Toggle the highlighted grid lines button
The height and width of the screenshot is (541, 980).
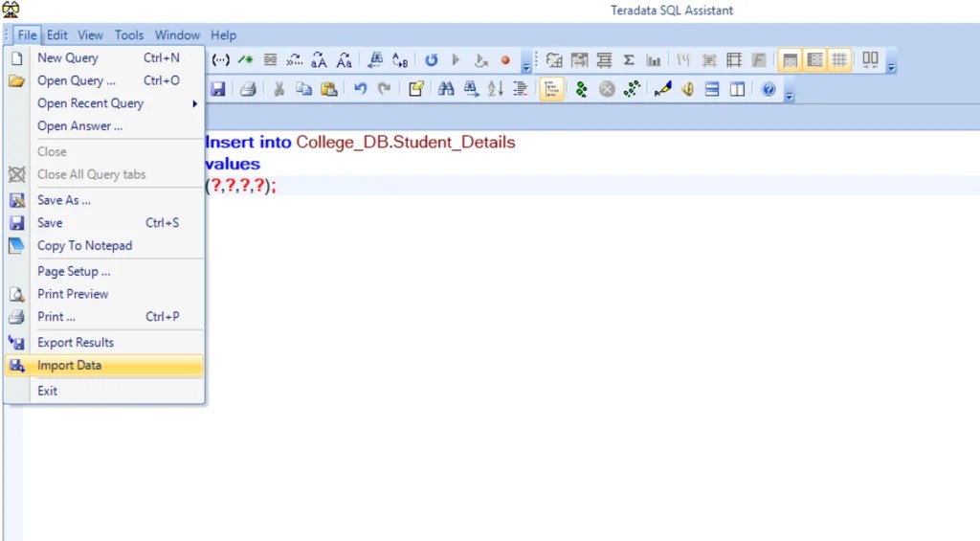click(x=839, y=60)
